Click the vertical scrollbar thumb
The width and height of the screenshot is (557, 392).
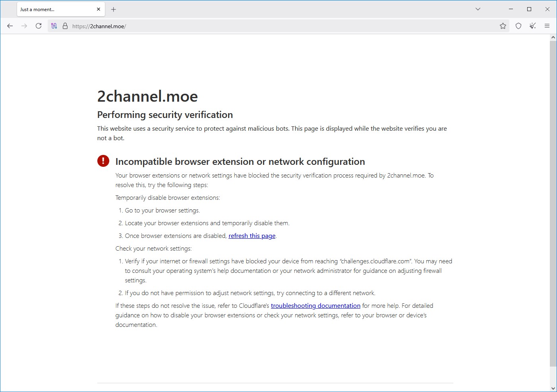click(x=553, y=203)
